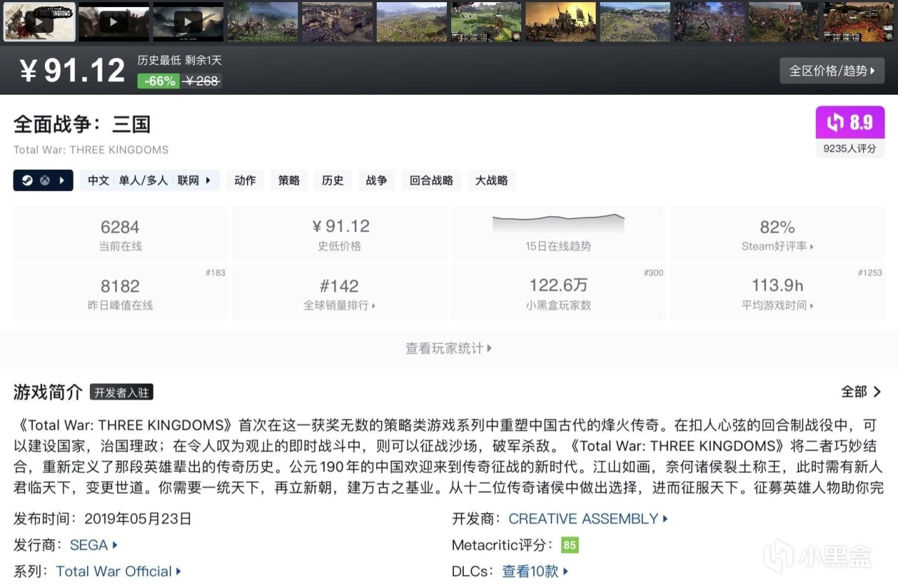
Task: Open the Total War Official series link
Action: [x=119, y=572]
